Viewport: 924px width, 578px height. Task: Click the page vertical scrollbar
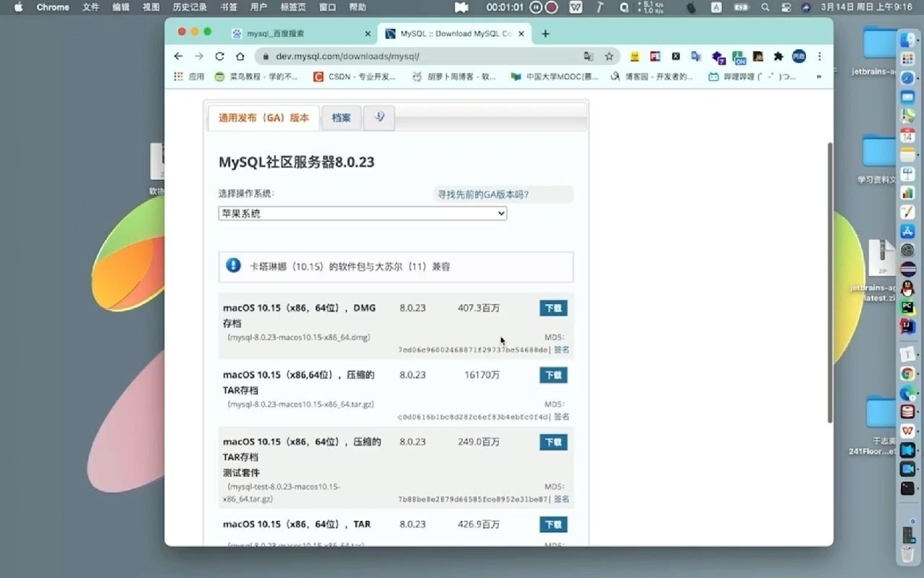[829, 282]
